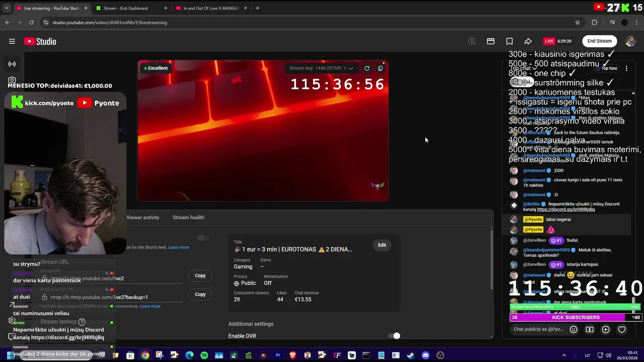Open Discord from the taskbar

pos(426,355)
